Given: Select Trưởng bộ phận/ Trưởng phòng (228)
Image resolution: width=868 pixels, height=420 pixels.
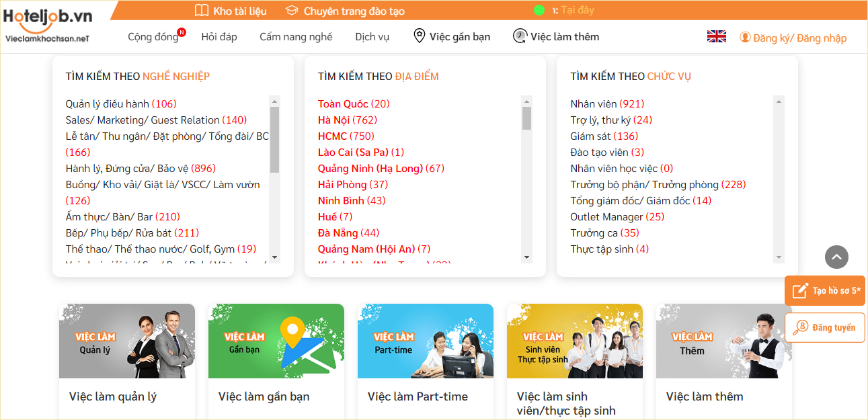Looking at the screenshot, I should point(658,184).
